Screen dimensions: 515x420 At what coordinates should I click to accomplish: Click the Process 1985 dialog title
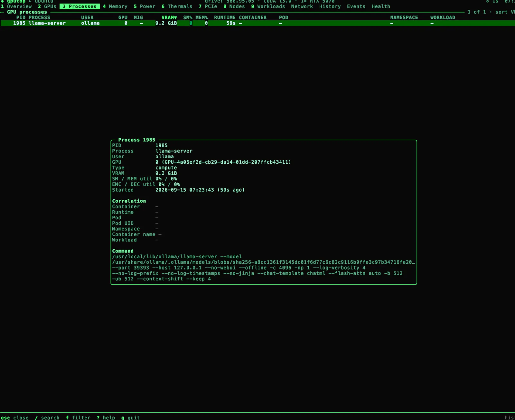(137, 140)
